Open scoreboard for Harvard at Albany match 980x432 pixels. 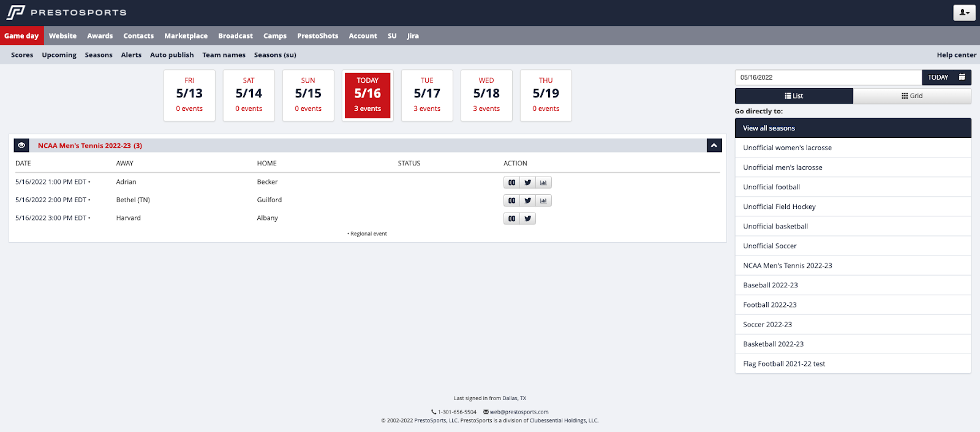click(511, 219)
